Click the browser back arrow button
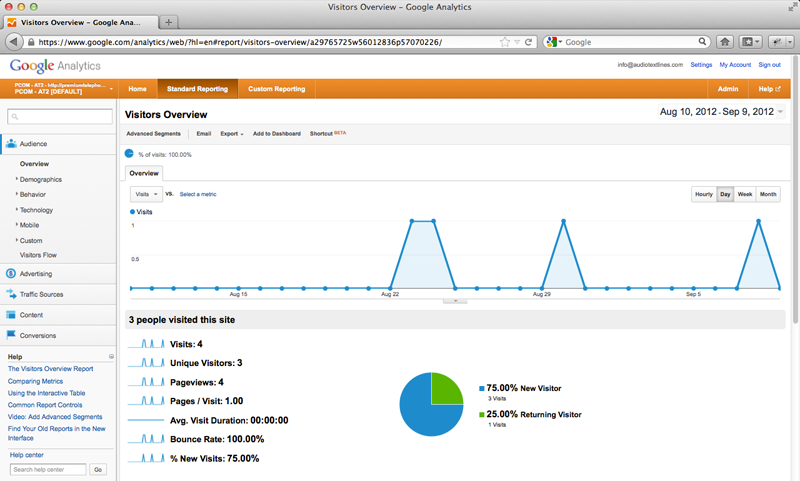Screen dimensions: 800x481 coord(14,42)
